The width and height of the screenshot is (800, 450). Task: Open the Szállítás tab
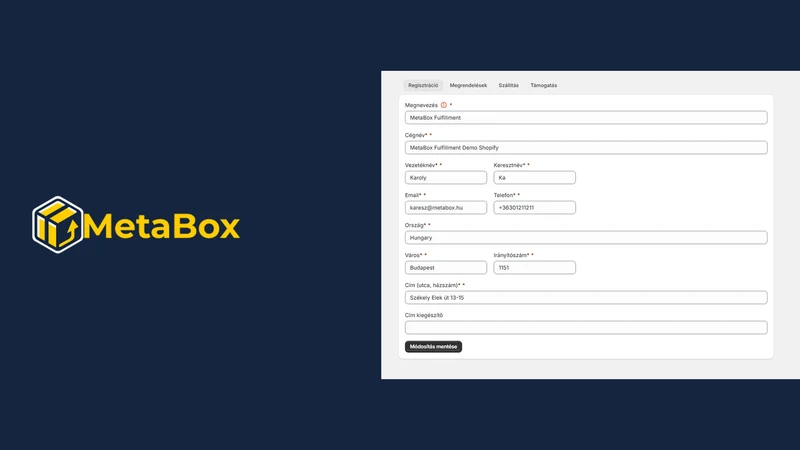pos(508,85)
